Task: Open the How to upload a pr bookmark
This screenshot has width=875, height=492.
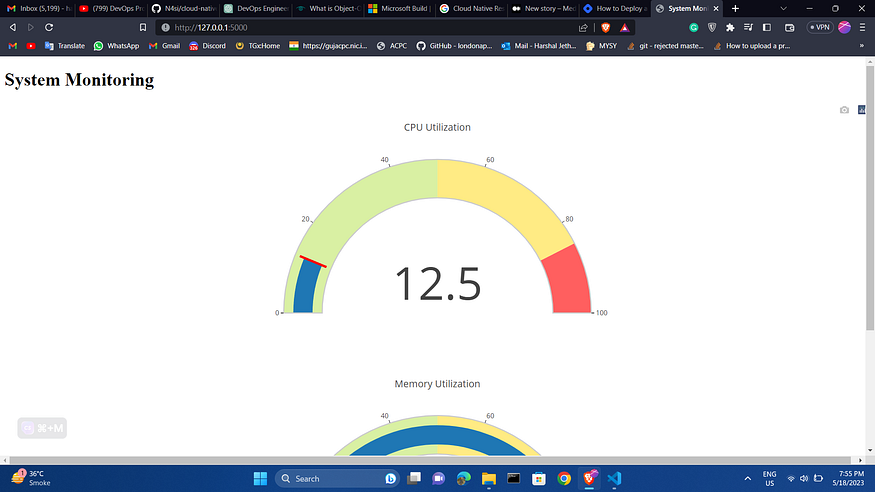Action: [x=752, y=46]
